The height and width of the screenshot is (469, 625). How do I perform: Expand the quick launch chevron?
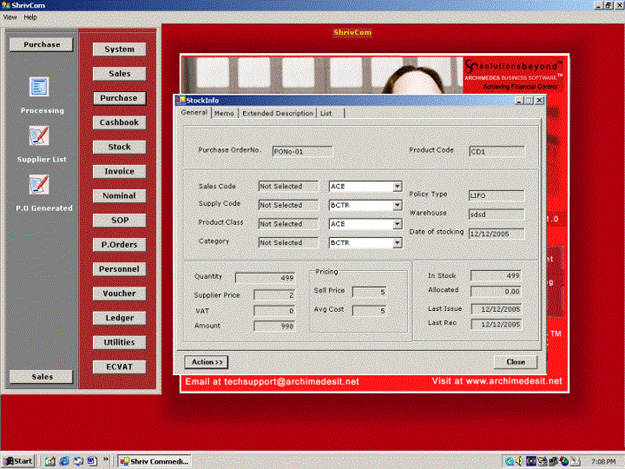(x=106, y=459)
